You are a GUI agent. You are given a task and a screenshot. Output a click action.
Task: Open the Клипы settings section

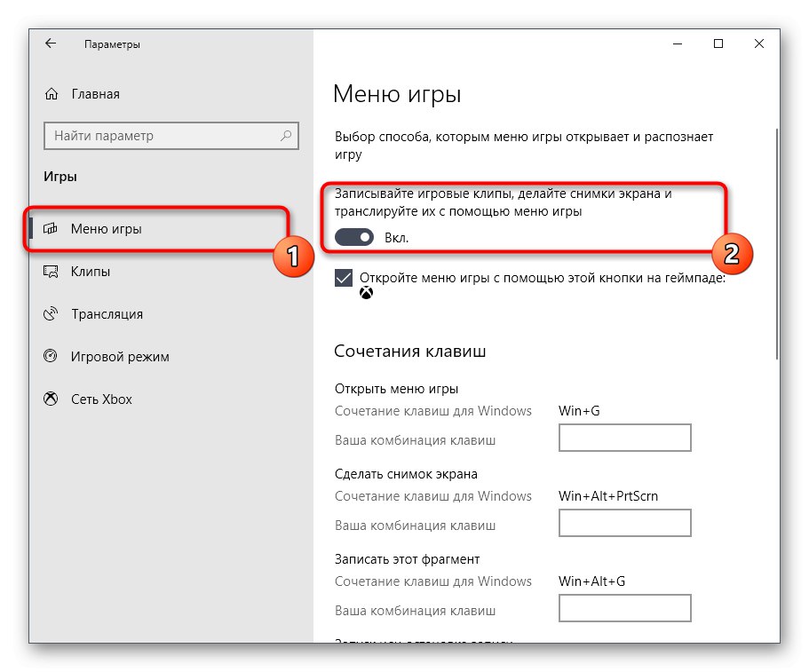point(91,272)
